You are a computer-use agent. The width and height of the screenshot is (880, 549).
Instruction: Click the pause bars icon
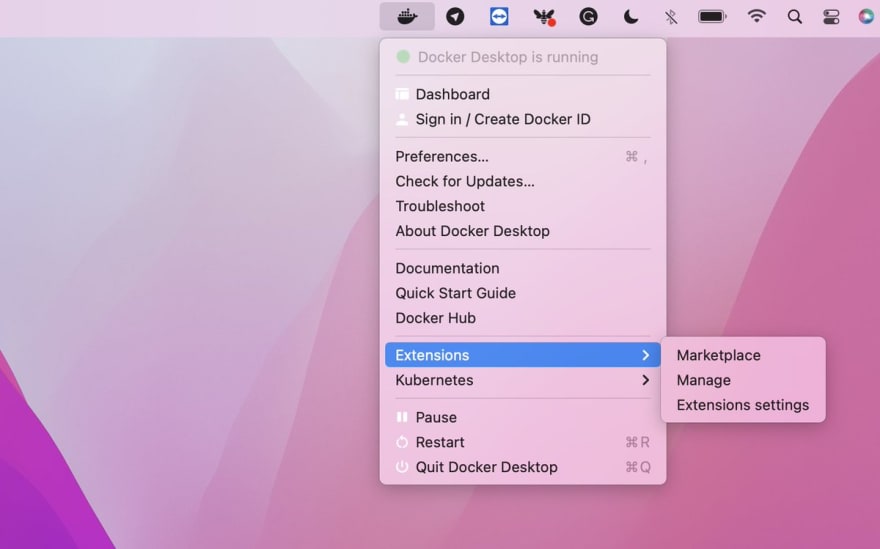click(402, 417)
